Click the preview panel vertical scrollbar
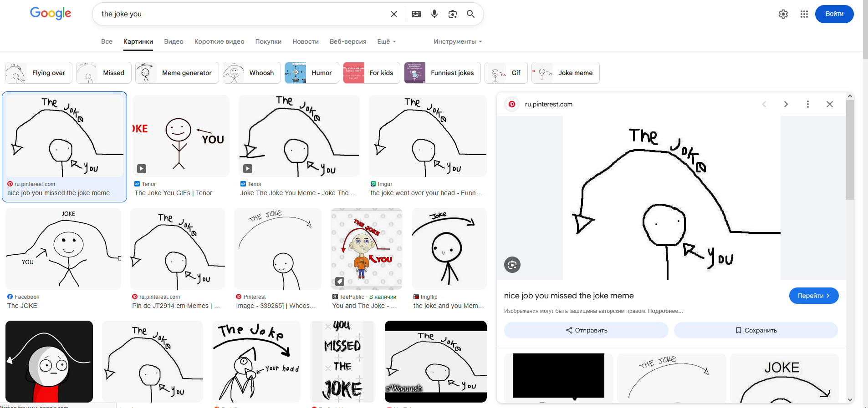Screen dimensions: 868x408 [850, 150]
